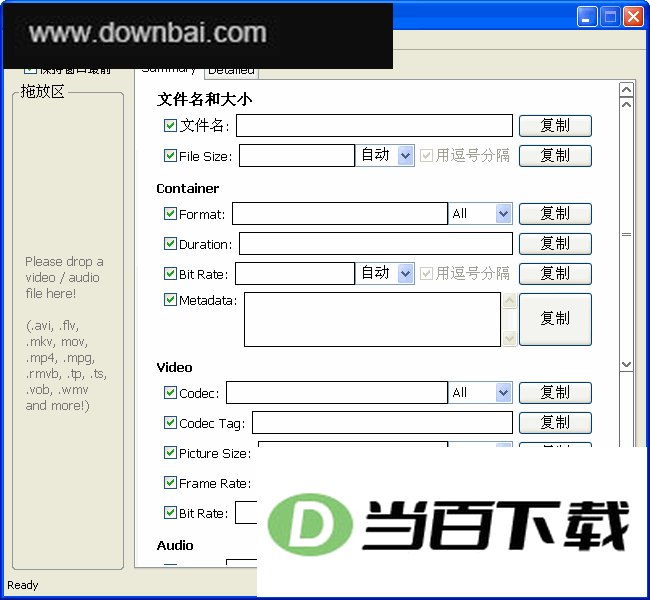
Task: Click the Format text field
Action: [340, 214]
